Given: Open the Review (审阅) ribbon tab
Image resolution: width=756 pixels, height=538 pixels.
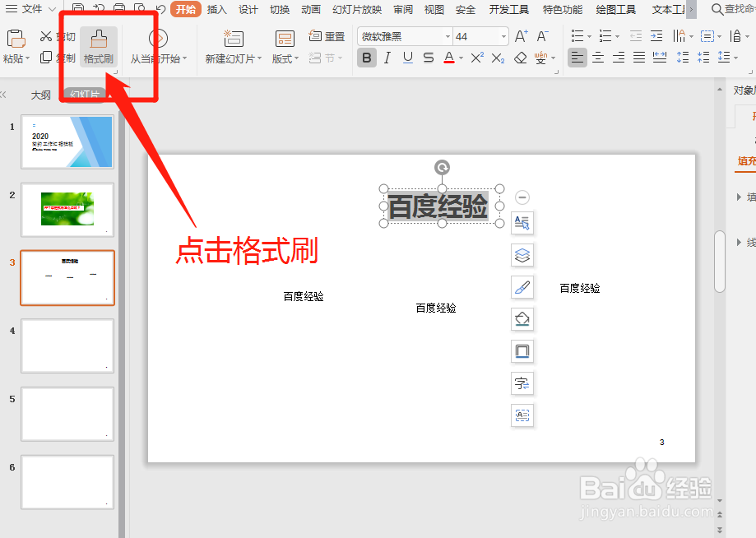Looking at the screenshot, I should coord(403,9).
